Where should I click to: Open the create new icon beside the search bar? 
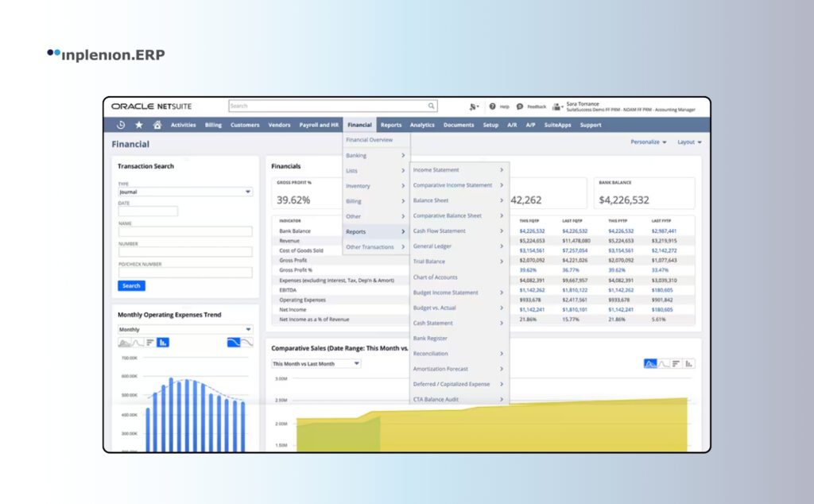pos(474,107)
